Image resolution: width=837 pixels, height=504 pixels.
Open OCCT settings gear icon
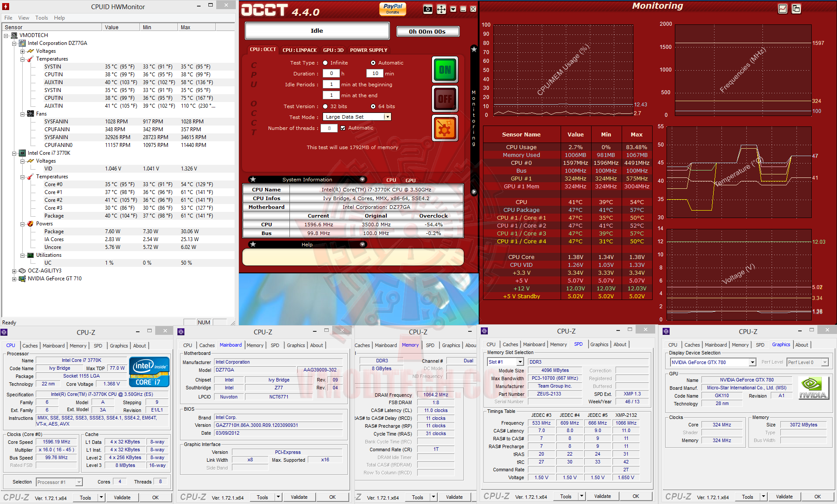pos(445,128)
